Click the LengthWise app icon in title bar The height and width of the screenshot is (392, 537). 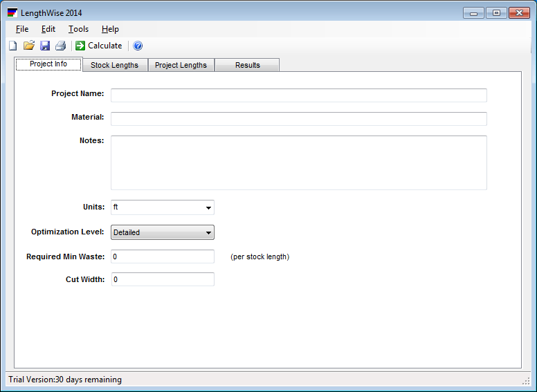[x=12, y=13]
